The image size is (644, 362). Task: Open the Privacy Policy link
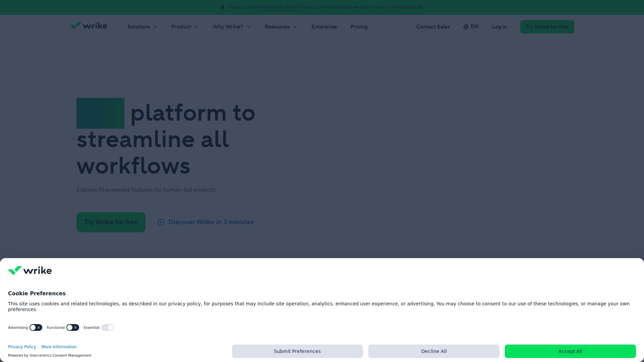coord(22,347)
